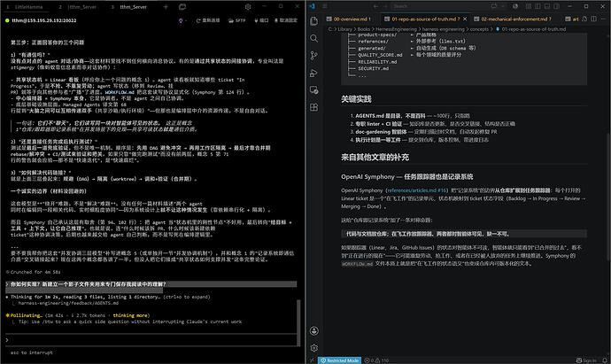The width and height of the screenshot is (611, 364).
Task: Click the multi-window icon beside the plus
Action: (x=182, y=6)
